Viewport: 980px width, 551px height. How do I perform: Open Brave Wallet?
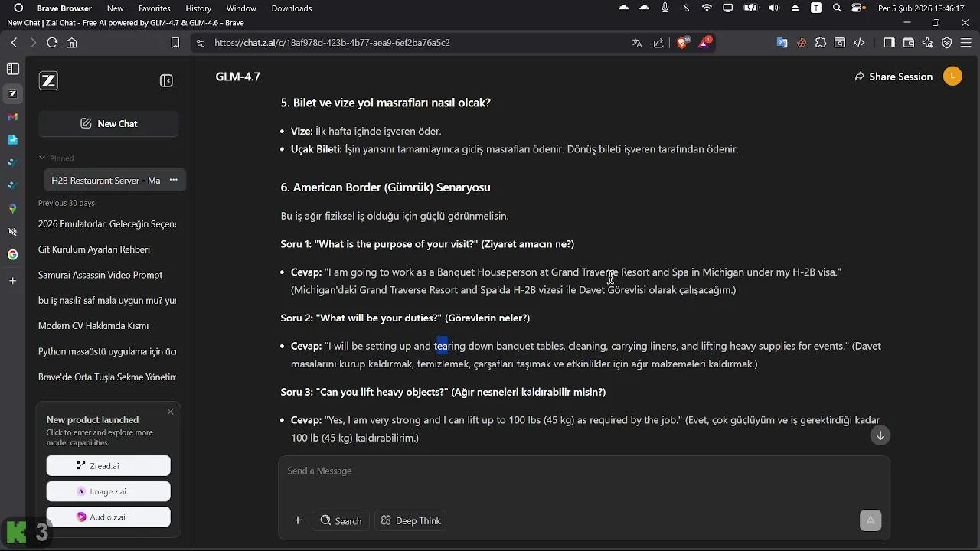click(x=909, y=43)
